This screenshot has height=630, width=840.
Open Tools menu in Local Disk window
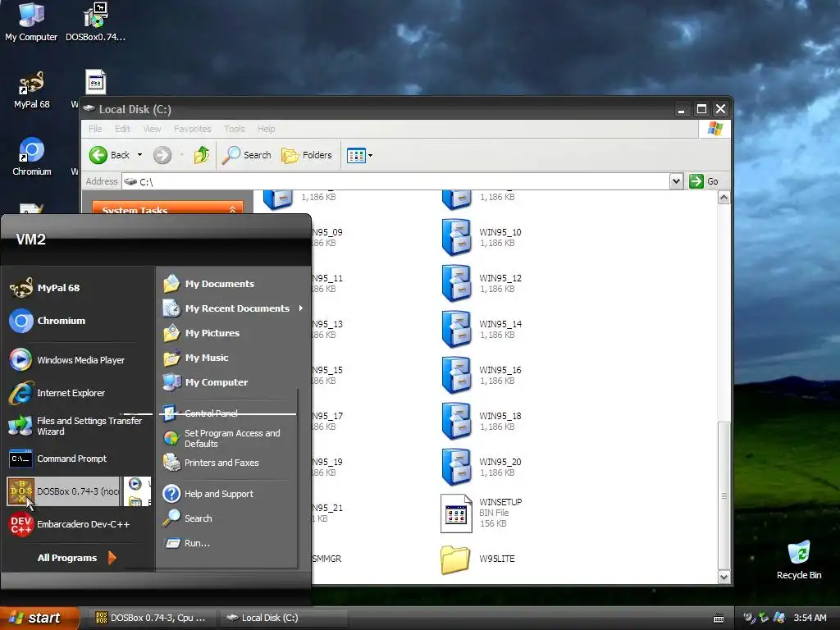[234, 129]
